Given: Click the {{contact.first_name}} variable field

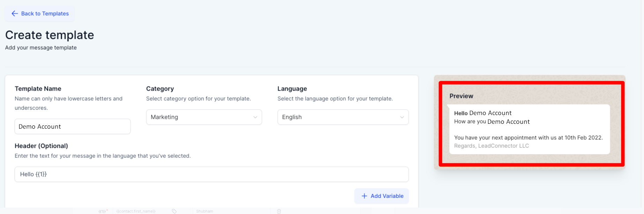Looking at the screenshot, I should (x=136, y=211).
